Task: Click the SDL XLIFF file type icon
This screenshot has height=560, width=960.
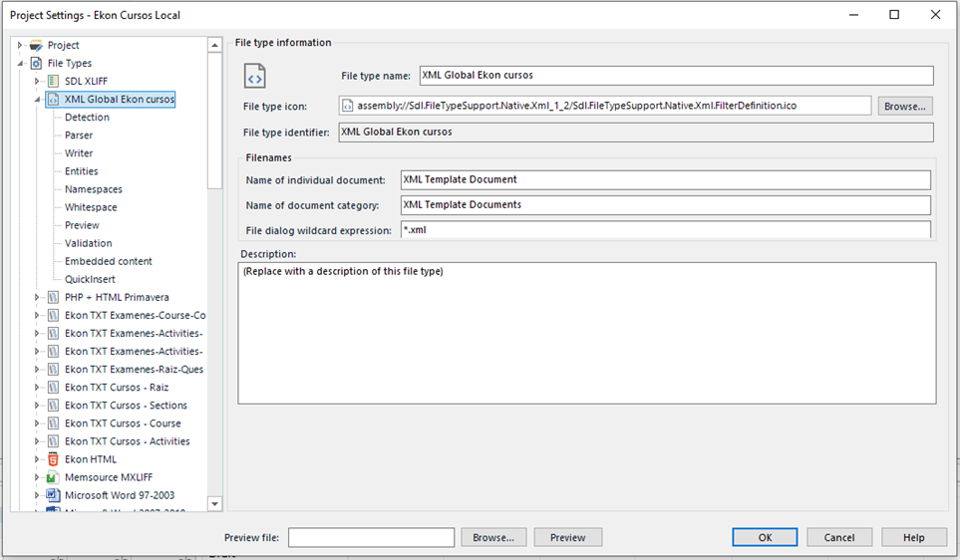Action: click(x=54, y=81)
